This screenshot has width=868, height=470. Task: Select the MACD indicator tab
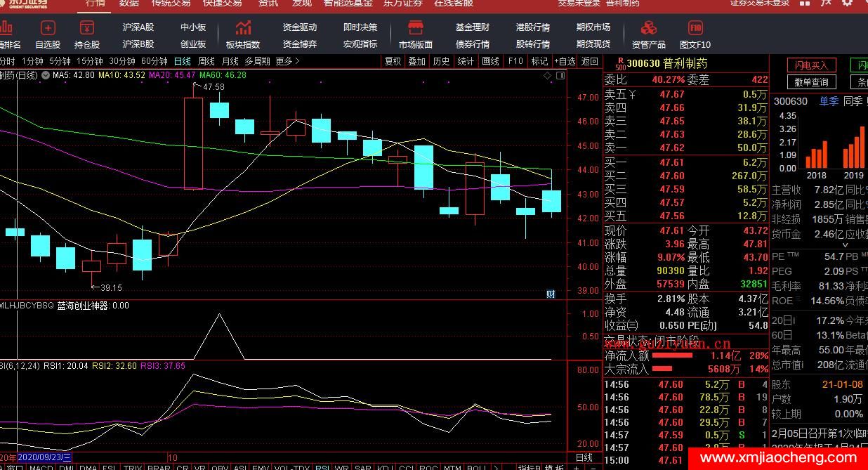click(41, 466)
